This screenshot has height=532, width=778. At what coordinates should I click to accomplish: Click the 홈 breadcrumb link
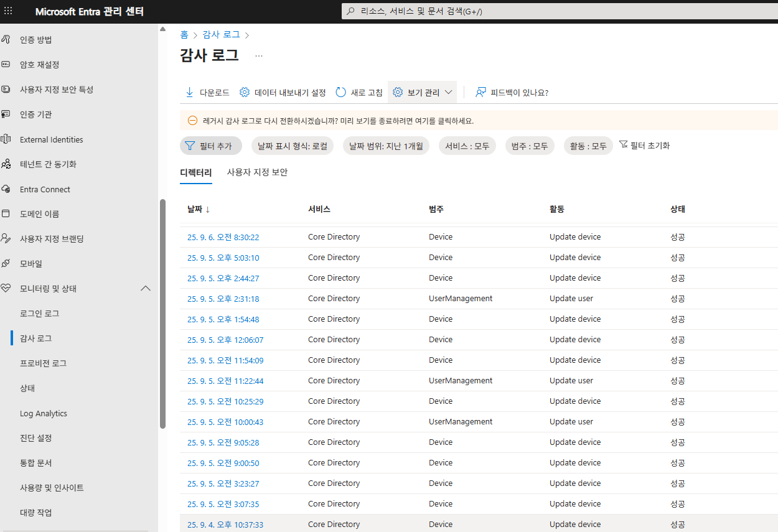pos(184,35)
